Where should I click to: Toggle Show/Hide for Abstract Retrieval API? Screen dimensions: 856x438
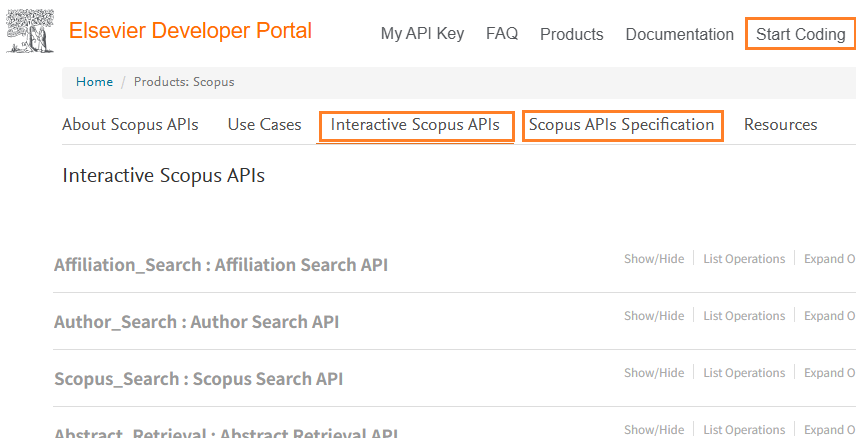(654, 430)
